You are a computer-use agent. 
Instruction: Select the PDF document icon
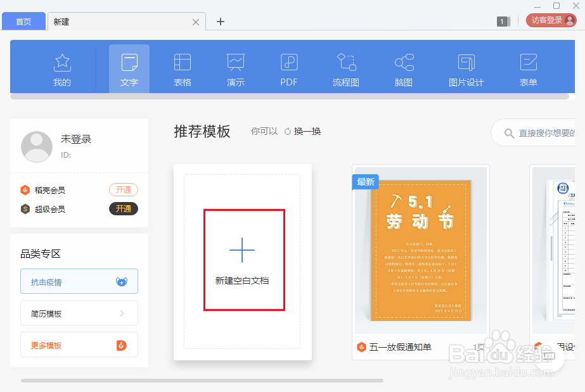point(289,70)
